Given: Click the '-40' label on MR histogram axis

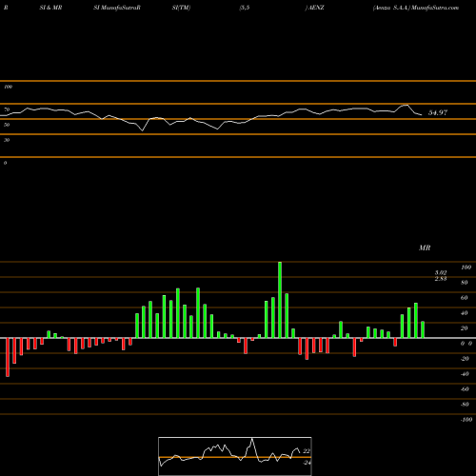Looking at the screenshot, I should point(465,374).
